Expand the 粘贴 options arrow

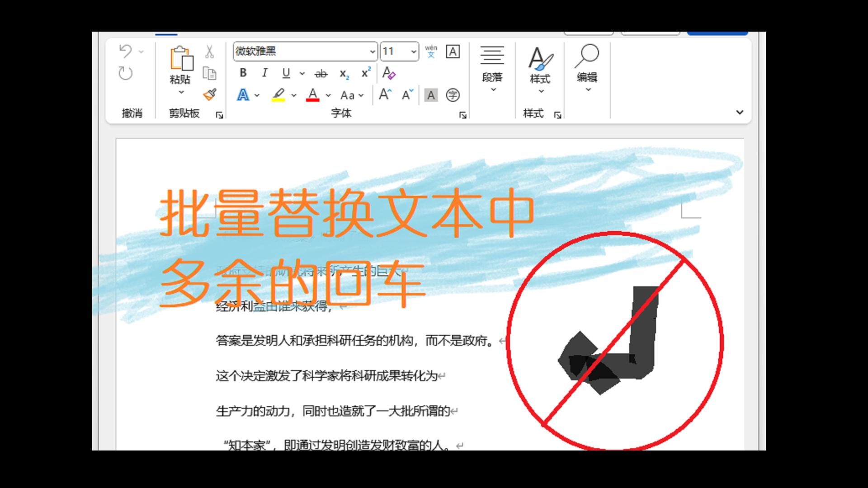pos(181,92)
